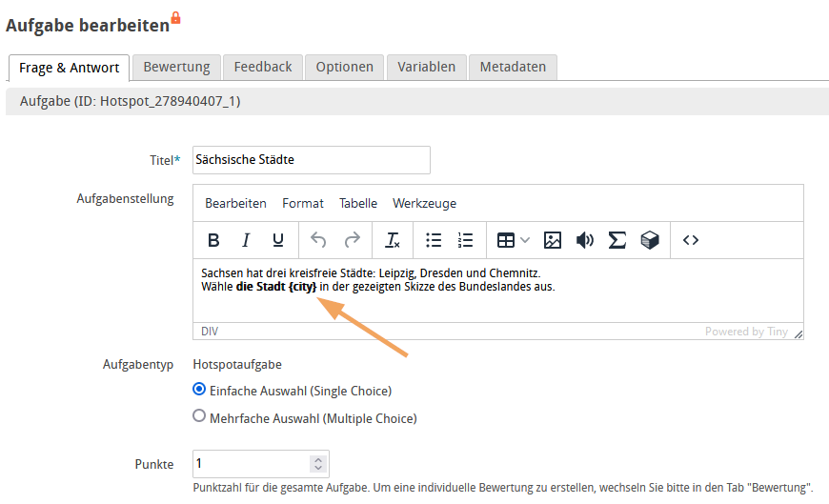The height and width of the screenshot is (504, 829).
Task: Click the Punkte number field
Action: 261,464
